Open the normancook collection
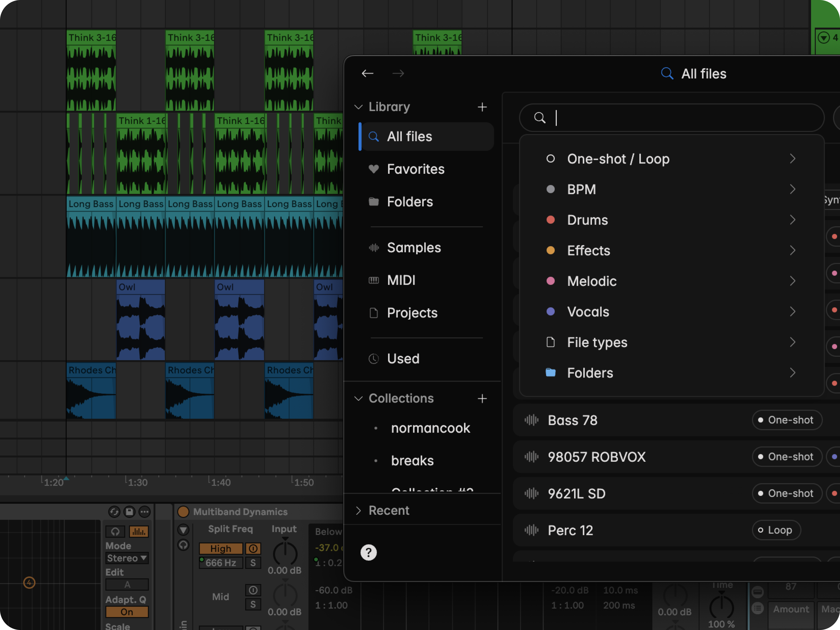Screen dimensions: 840x630 430,428
